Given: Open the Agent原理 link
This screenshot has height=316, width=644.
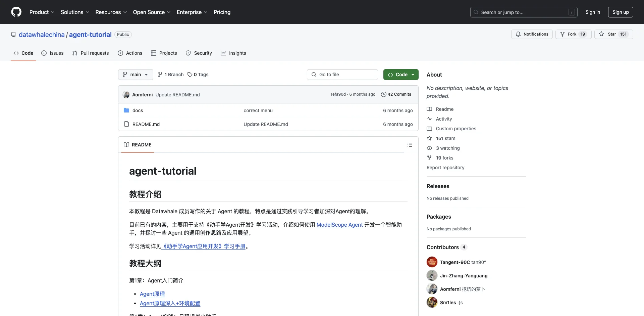Looking at the screenshot, I should click(x=152, y=294).
